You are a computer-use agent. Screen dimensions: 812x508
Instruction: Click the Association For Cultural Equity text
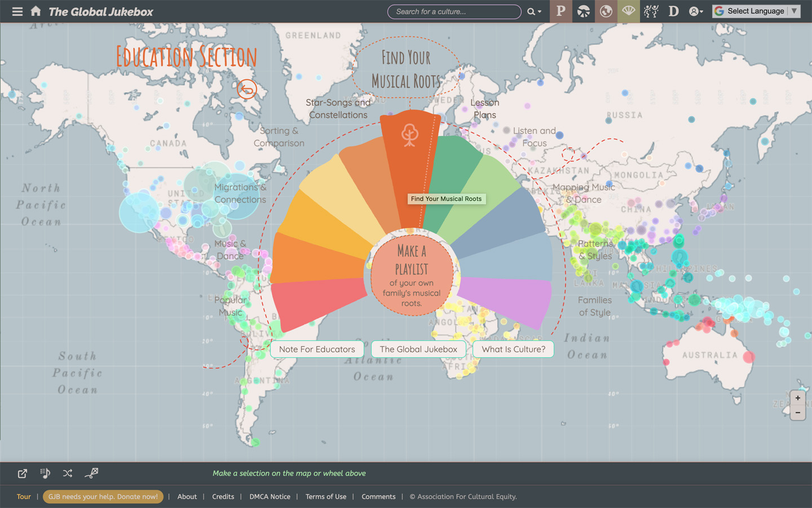pyautogui.click(x=463, y=497)
